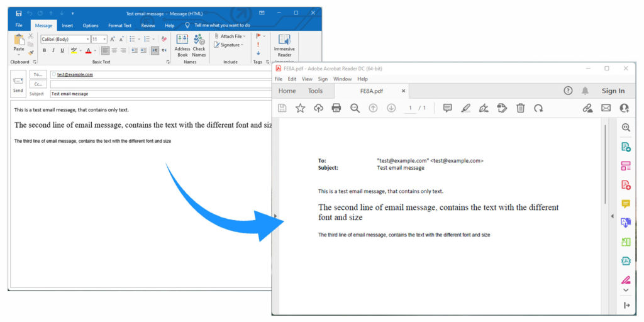The height and width of the screenshot is (322, 644).
Task: Align message text left
Action: pos(105,50)
